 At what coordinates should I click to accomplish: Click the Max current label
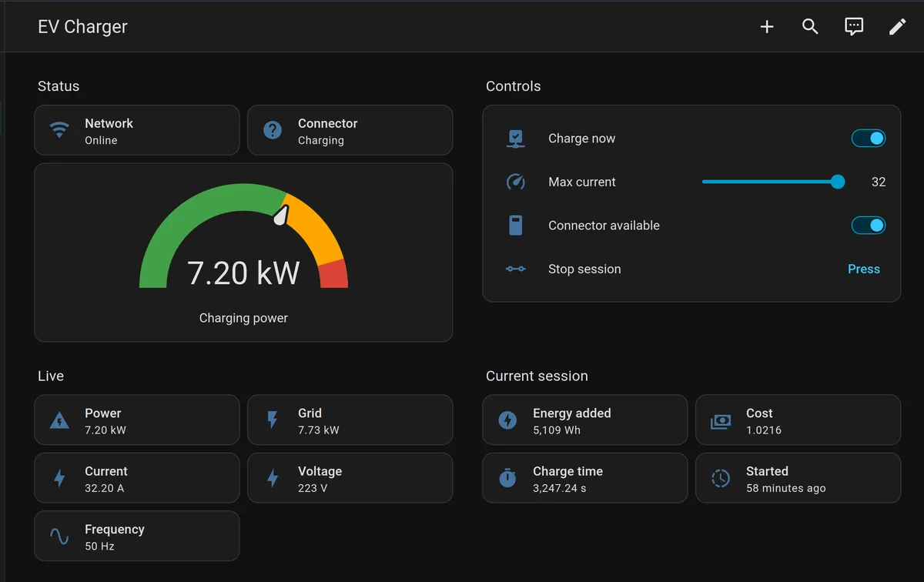(582, 182)
